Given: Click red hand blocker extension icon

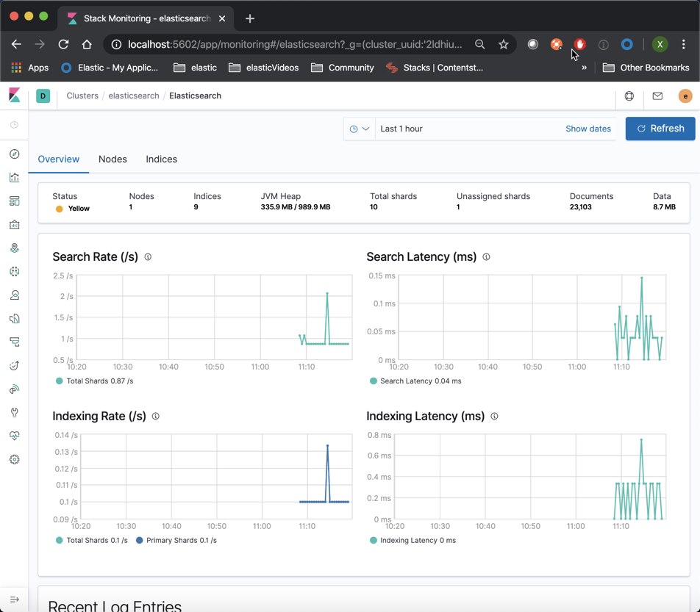Looking at the screenshot, I should point(580,44).
